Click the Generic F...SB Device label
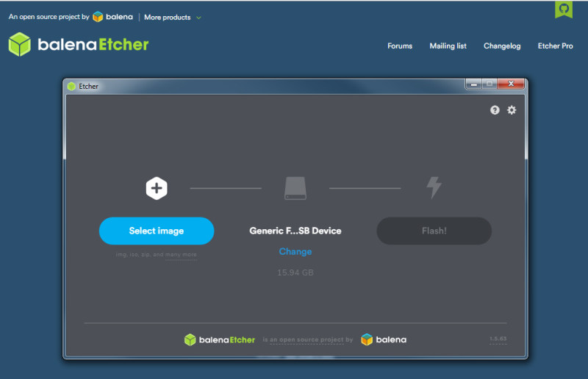Screen dimensions: 588x379 tap(295, 231)
